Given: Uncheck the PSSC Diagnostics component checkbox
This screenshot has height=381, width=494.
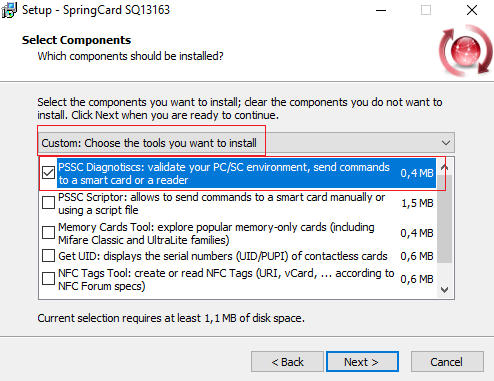Looking at the screenshot, I should click(48, 173).
